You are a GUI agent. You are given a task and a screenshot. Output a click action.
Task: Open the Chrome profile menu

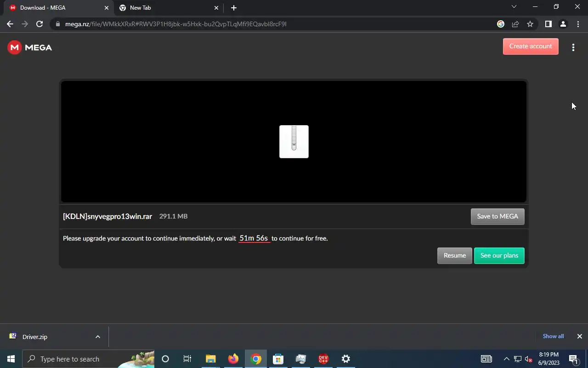point(563,24)
